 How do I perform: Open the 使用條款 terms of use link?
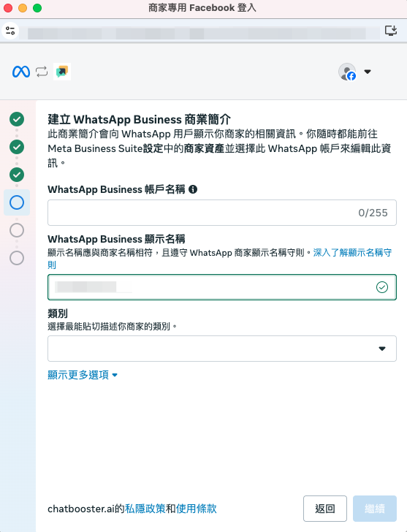pyautogui.click(x=196, y=509)
